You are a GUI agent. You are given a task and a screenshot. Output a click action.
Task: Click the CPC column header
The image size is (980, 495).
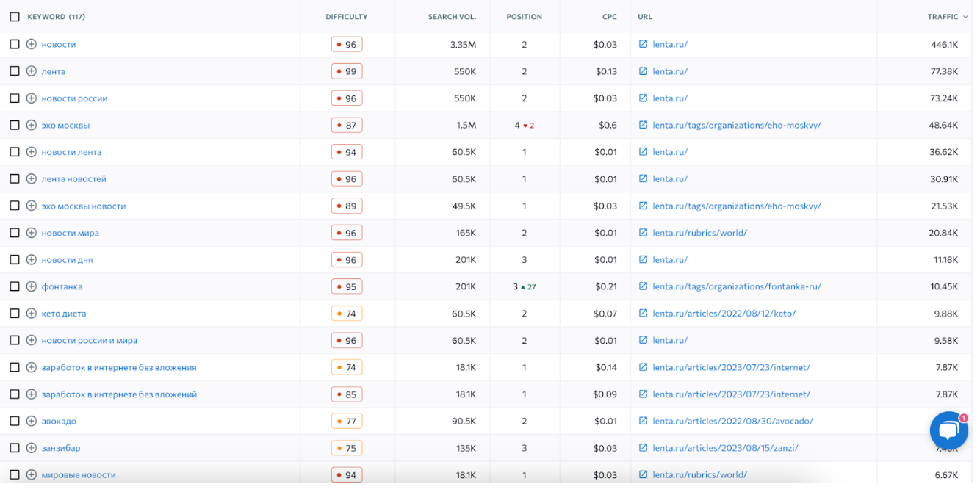pyautogui.click(x=609, y=17)
